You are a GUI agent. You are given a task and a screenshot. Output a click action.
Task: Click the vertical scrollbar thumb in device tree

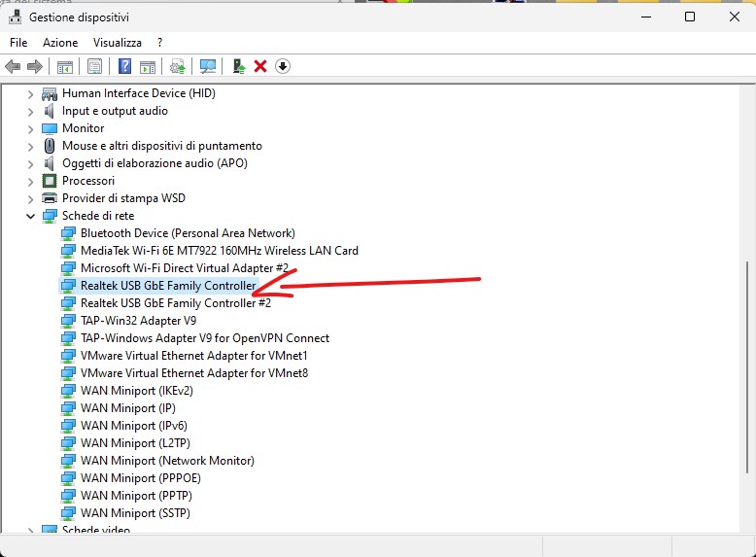pos(747,367)
